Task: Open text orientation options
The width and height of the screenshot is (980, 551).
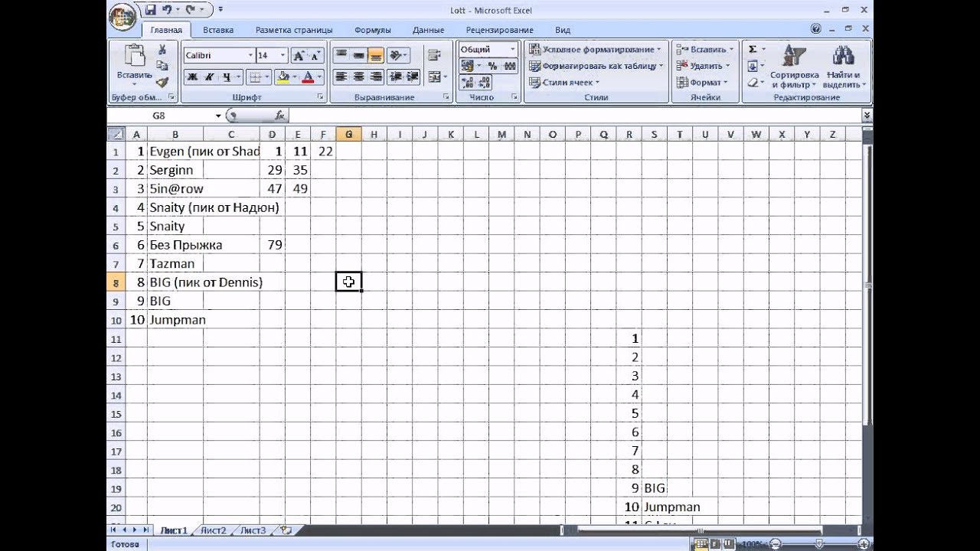Action: [397, 56]
